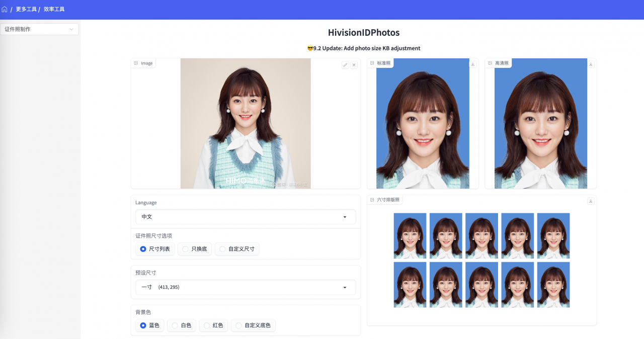Click the 背景色 label
The width and height of the screenshot is (644, 339).
pos(143,312)
